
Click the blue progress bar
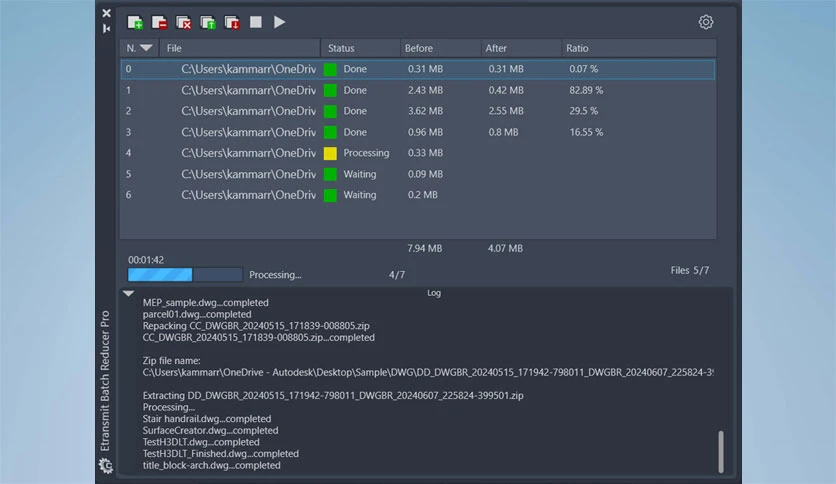click(185, 275)
